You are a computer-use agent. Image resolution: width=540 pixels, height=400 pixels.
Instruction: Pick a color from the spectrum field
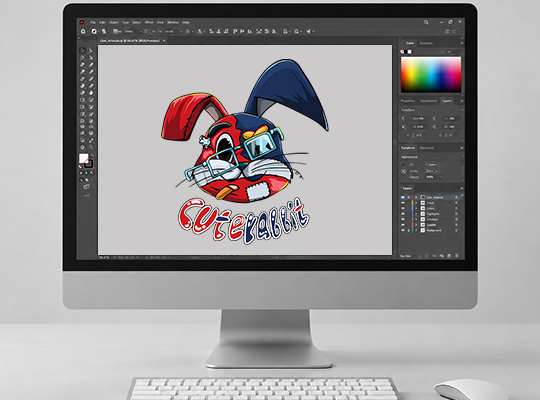click(x=431, y=74)
